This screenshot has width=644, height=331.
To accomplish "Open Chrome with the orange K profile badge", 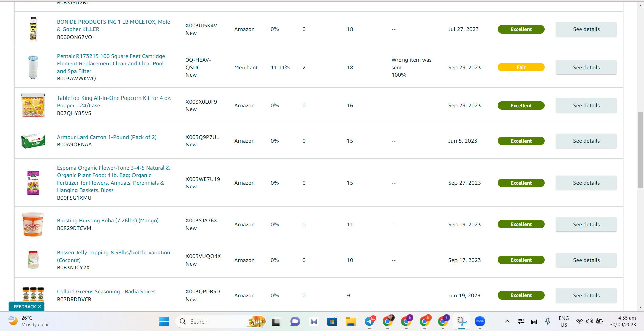I will pos(425,321).
